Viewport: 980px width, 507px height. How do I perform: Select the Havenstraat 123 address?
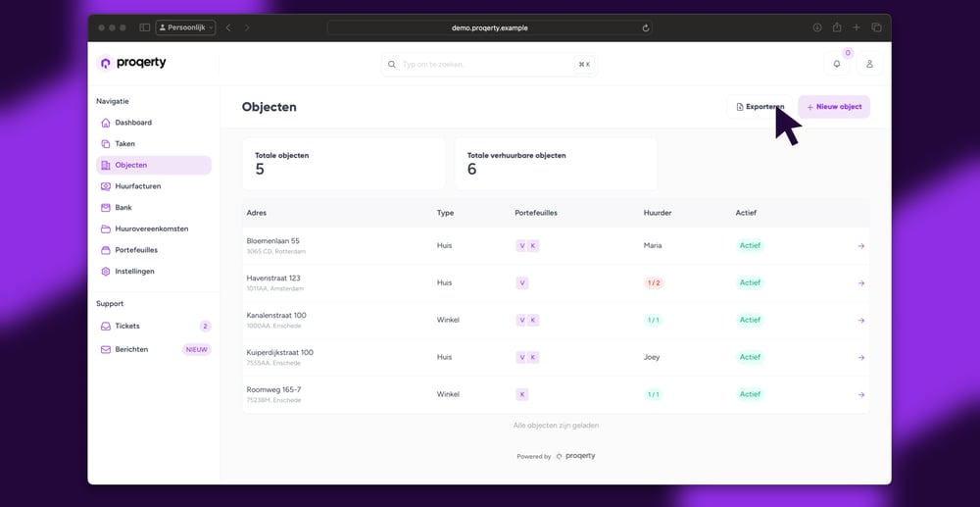coord(273,279)
